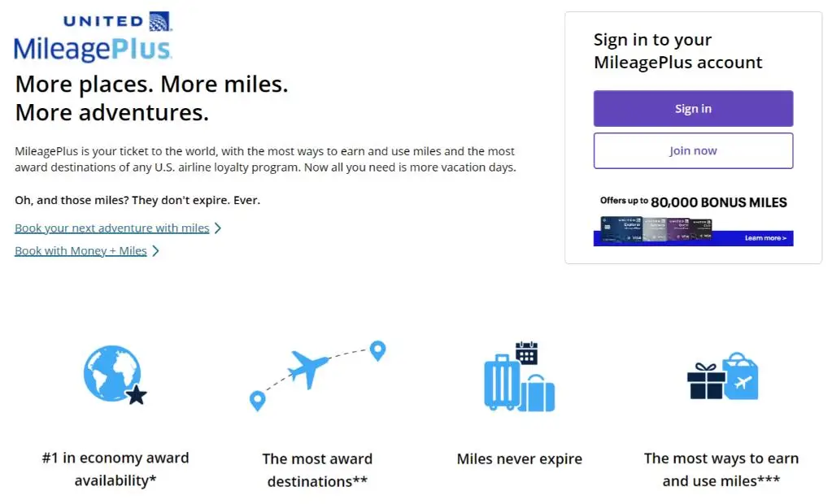Select Join now to create an account
832x504 pixels.
pos(692,150)
